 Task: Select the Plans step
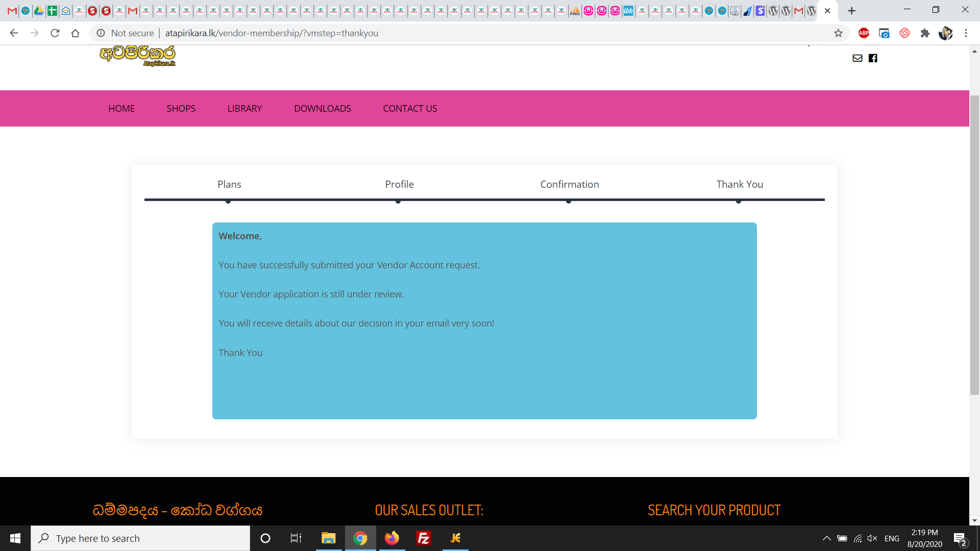click(x=229, y=184)
